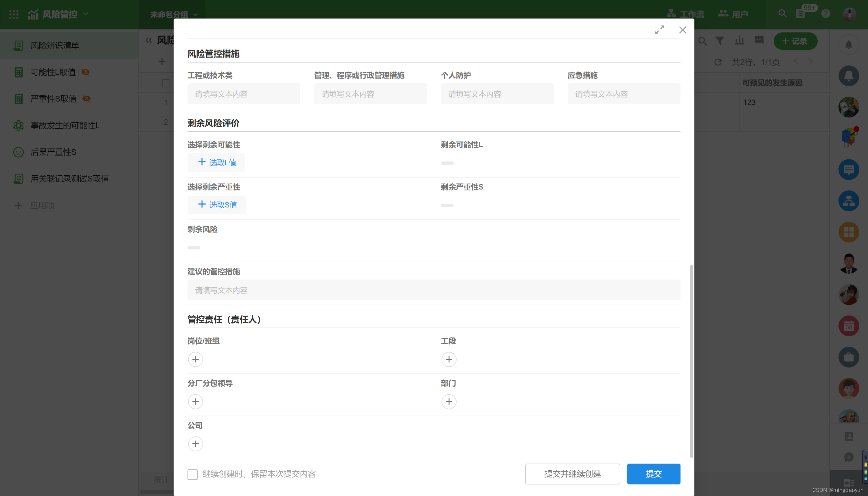Viewport: 868px width, 496px height.
Task: Click the help question mark icon
Action: (x=825, y=14)
